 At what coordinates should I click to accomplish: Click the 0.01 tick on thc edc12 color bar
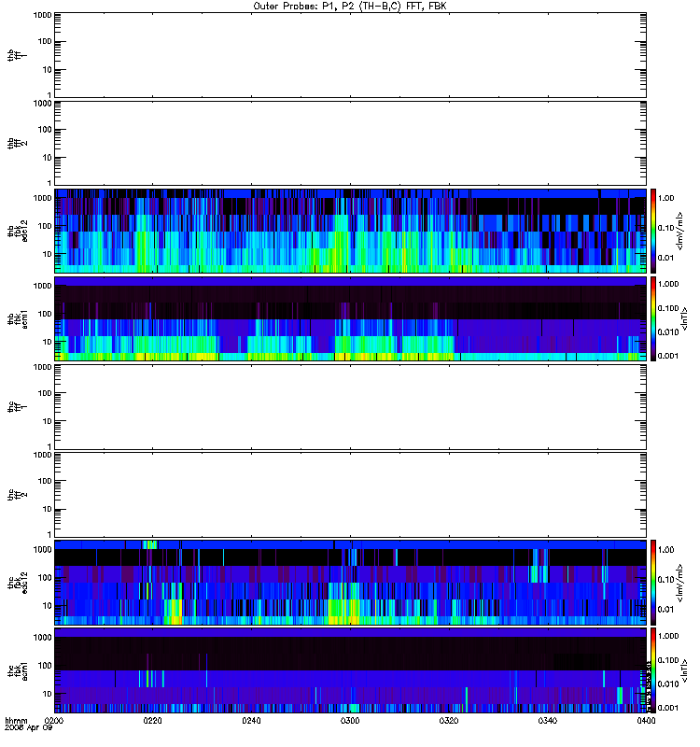pos(665,610)
